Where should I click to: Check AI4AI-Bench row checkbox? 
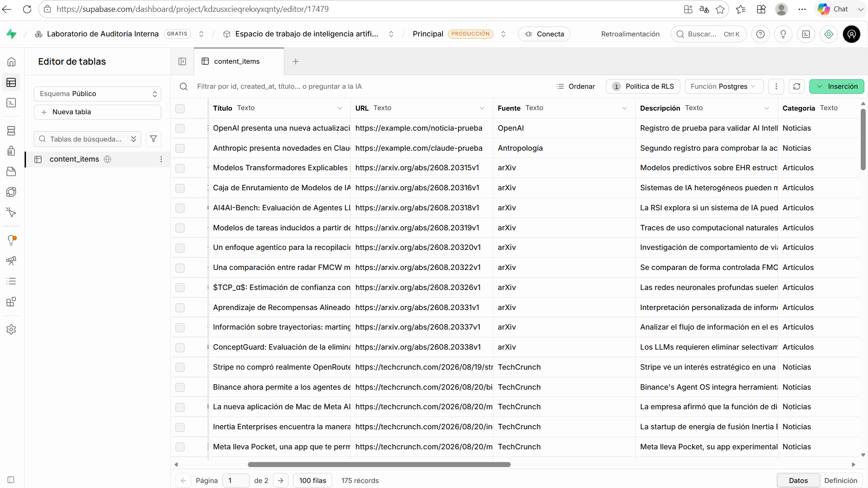pos(180,208)
